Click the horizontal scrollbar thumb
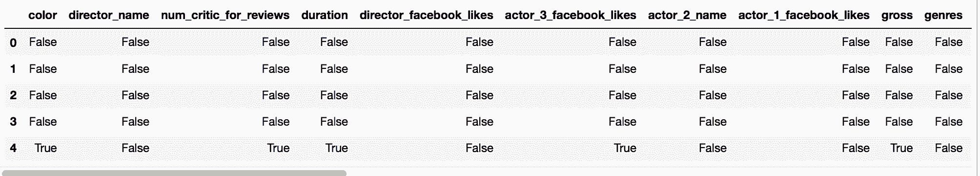Image resolution: width=980 pixels, height=176 pixels. (174, 173)
